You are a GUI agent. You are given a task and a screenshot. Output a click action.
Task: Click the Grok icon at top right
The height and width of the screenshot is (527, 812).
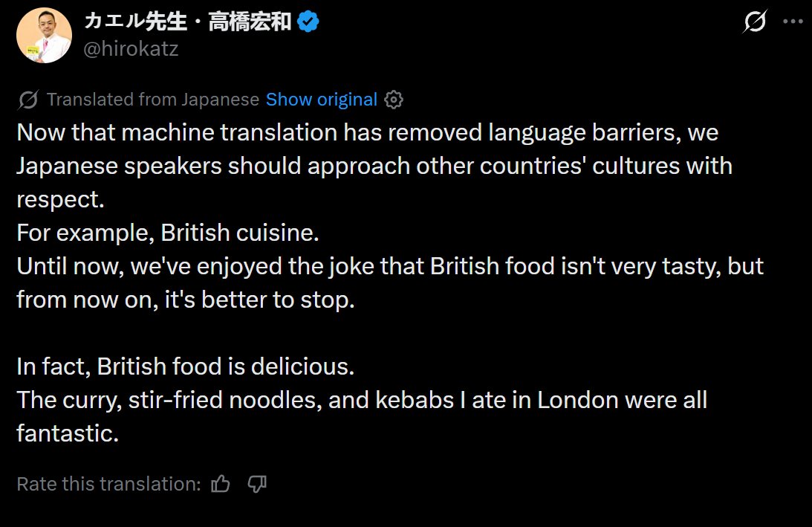pos(755,23)
